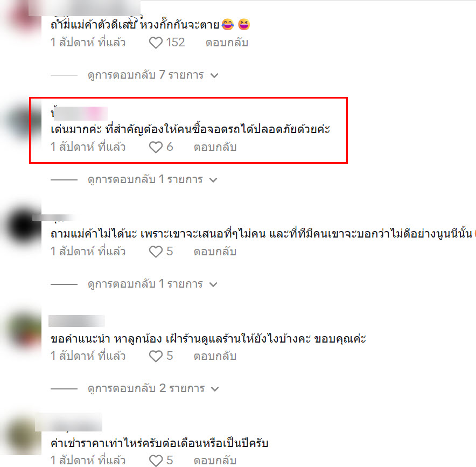Like the comment with 152 likes
The image size is (476, 467).
coord(156,43)
